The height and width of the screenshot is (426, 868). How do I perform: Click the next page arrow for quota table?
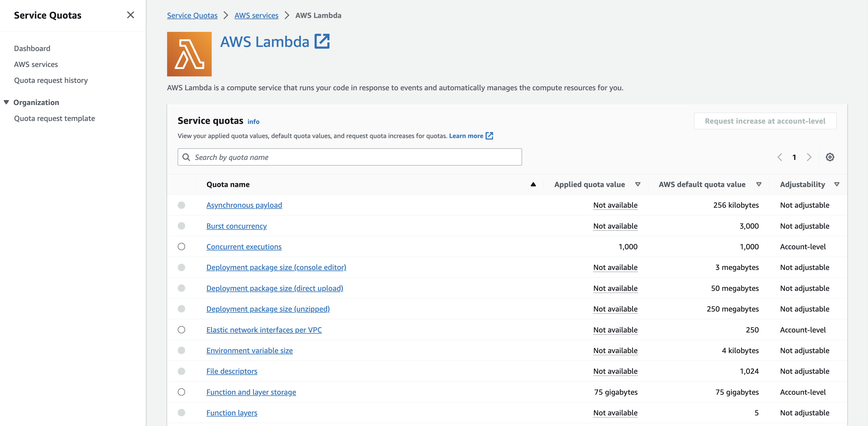tap(809, 157)
